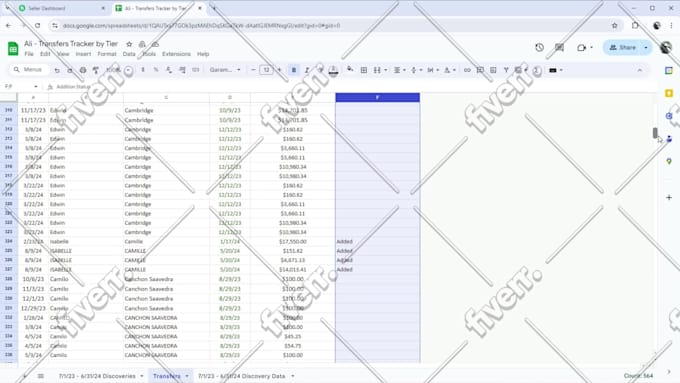Open text rotation dropdown

click(x=449, y=70)
